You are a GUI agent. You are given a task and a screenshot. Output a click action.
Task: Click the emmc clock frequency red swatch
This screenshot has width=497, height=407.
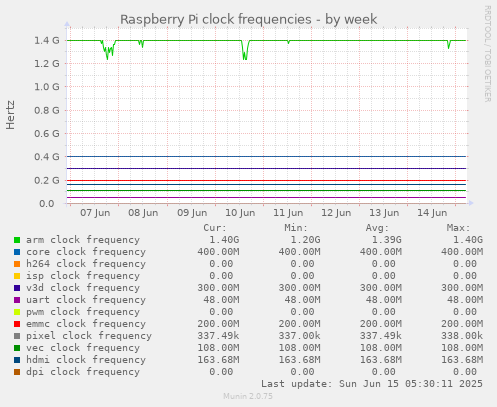point(17,324)
